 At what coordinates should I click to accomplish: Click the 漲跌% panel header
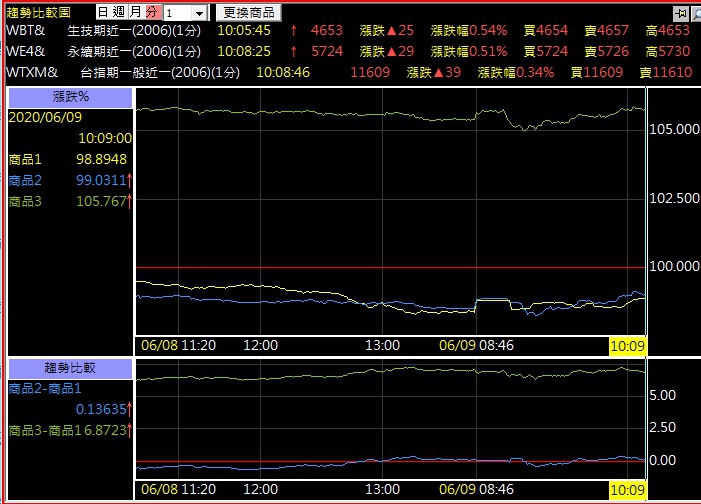71,97
